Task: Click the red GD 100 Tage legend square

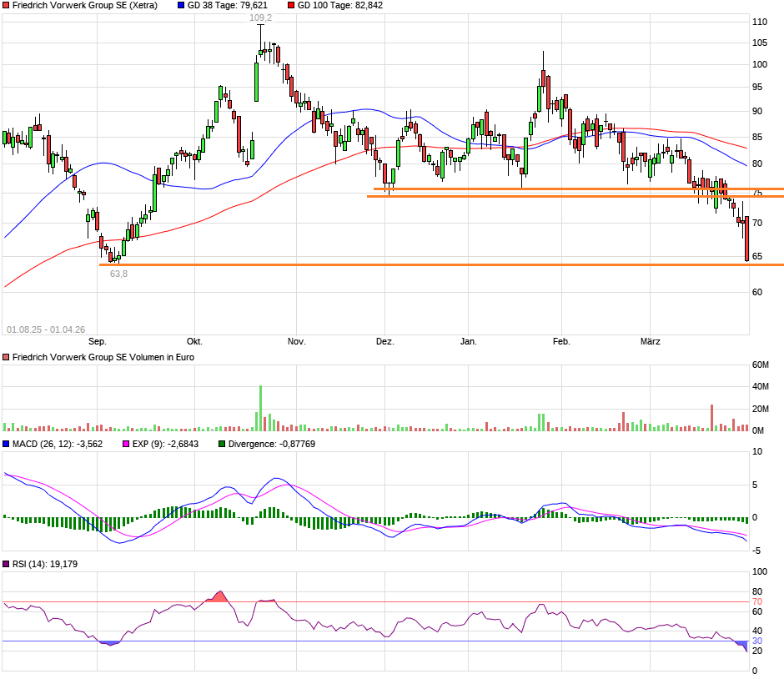Action: [291, 5]
